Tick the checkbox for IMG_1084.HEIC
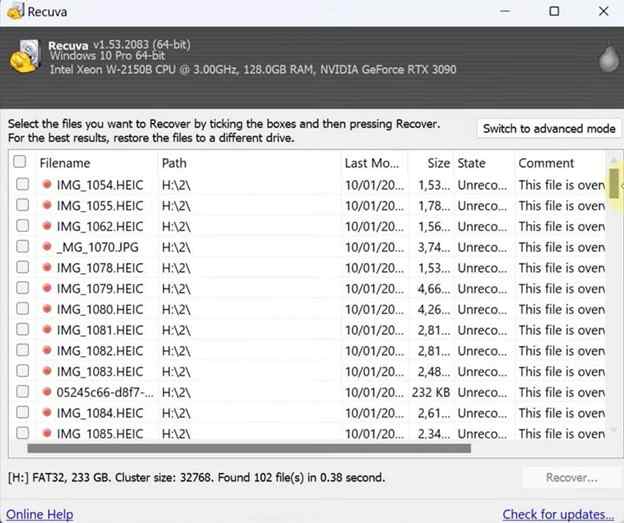This screenshot has height=523, width=624. click(x=23, y=412)
